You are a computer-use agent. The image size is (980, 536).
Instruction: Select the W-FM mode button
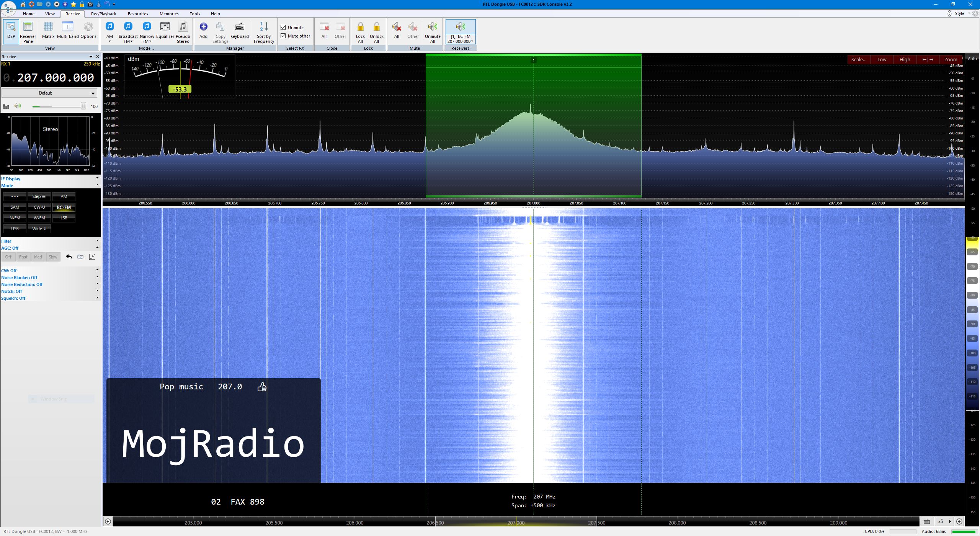tap(39, 218)
